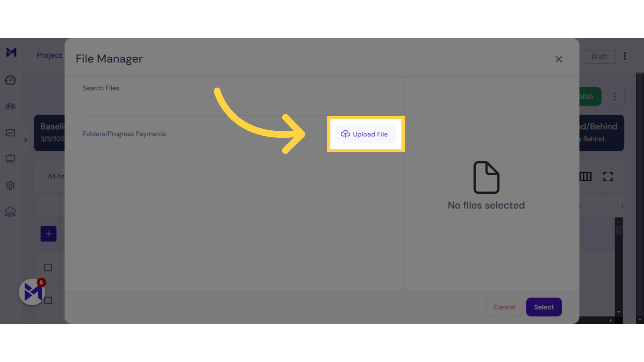Click the cloud upload icon in dialog
Screen dimensions: 644x362
(345, 134)
